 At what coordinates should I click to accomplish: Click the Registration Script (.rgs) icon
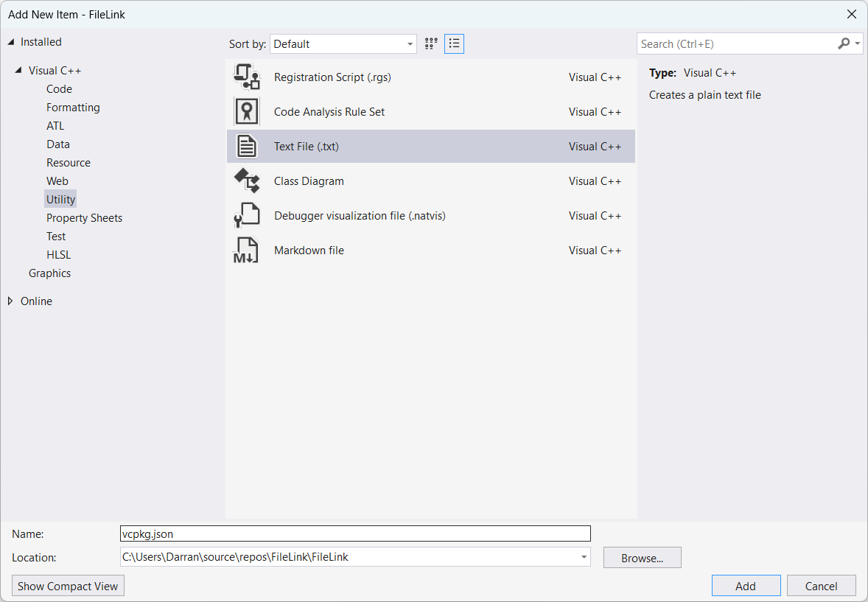[246, 77]
